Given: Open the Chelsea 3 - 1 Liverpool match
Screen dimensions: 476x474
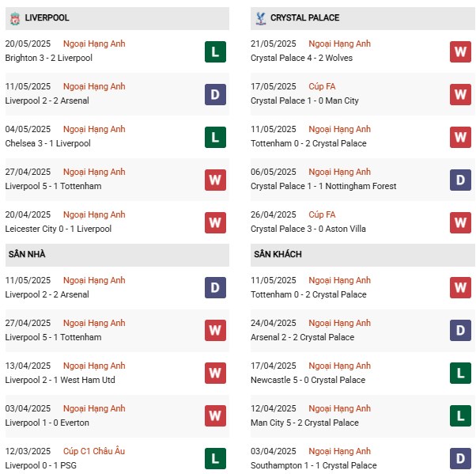Looking at the screenshot, I should pos(47,144).
